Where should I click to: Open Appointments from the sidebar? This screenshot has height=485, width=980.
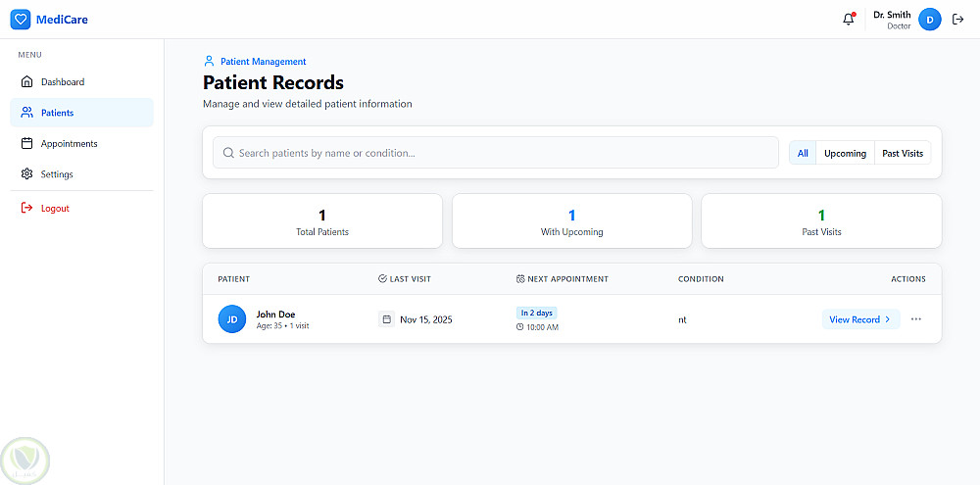[82, 143]
